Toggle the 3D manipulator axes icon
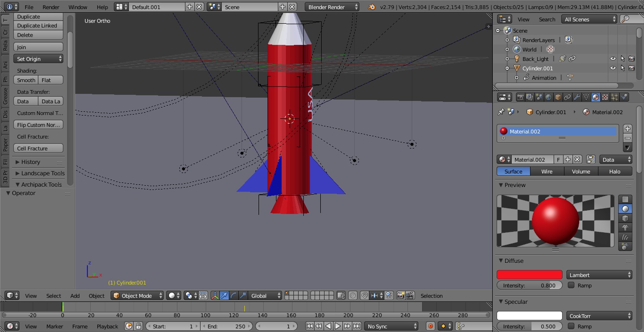This screenshot has width=644, height=332. pyautogui.click(x=215, y=295)
